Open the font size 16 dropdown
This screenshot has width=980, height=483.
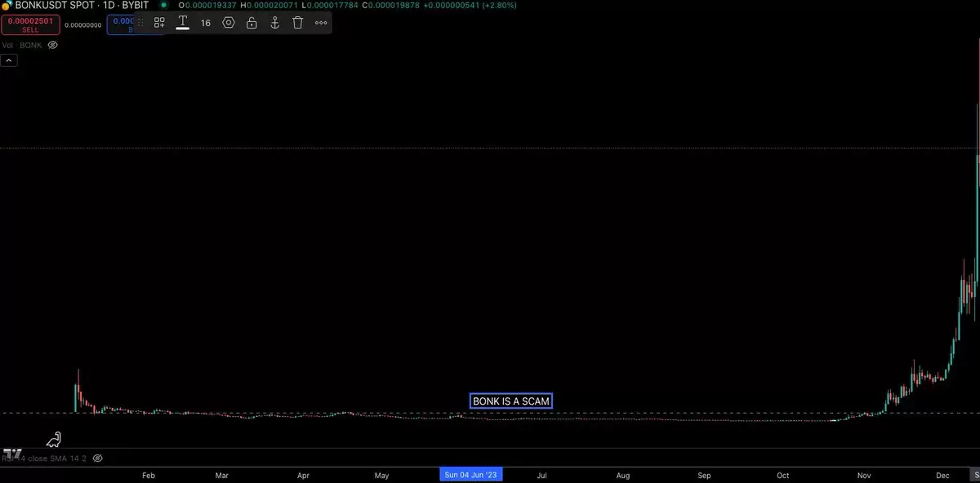[206, 23]
